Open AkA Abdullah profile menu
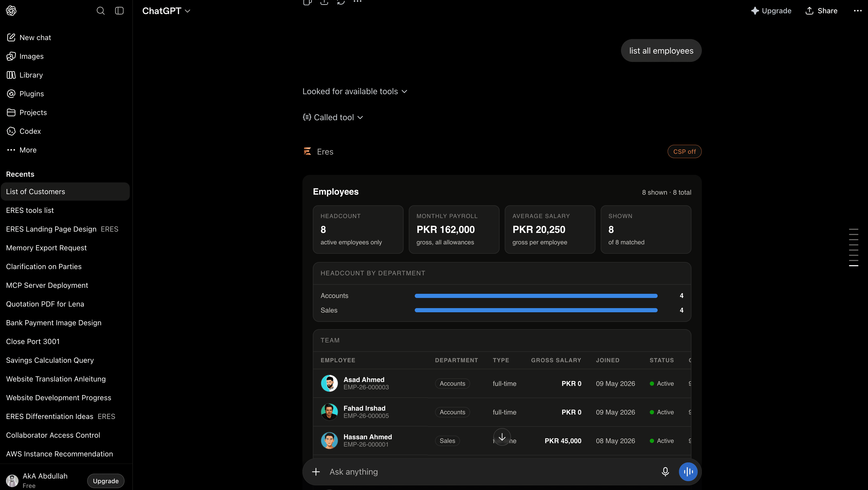Viewport: 868px width, 490px height. coord(37,480)
